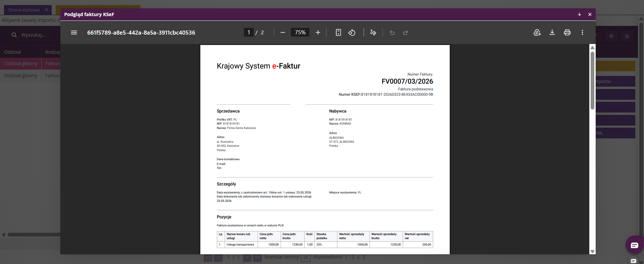Screen dimensions: 644x264
Task: Click the small chat icon at the bottom corner
Action: pyautogui.click(x=633, y=261)
